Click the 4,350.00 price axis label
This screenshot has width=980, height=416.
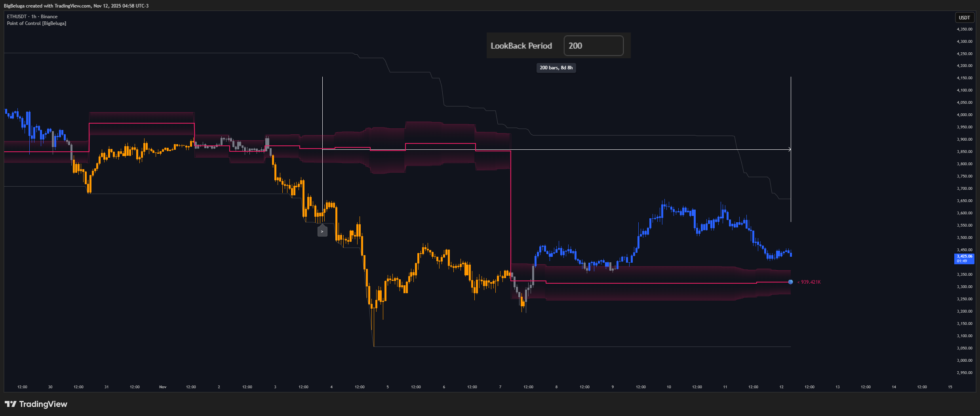tap(964, 29)
